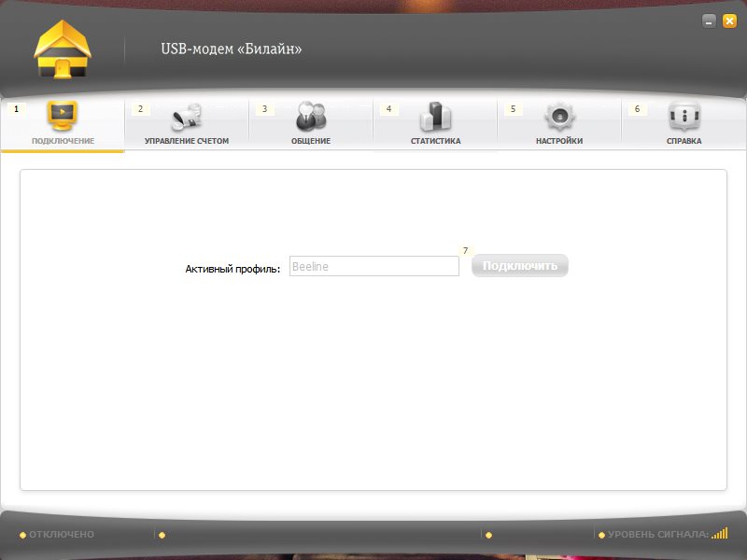Click the УРОВЕНЬ СИГНАЛА status label
The image size is (747, 560).
point(657,535)
